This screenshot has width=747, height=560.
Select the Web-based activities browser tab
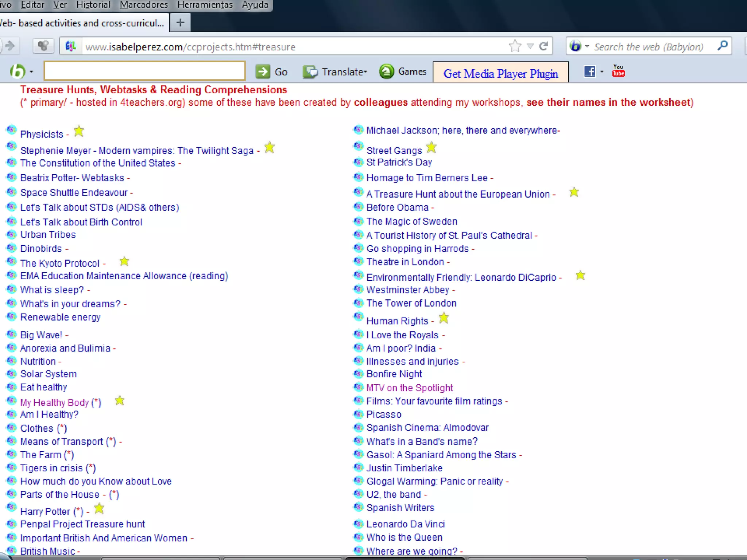pos(82,23)
